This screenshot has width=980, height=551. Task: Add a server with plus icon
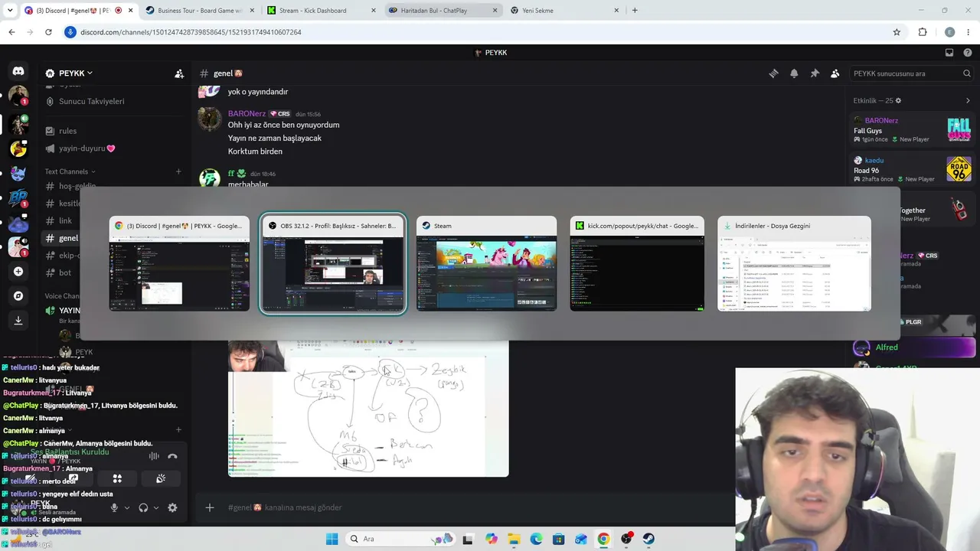coord(18,272)
